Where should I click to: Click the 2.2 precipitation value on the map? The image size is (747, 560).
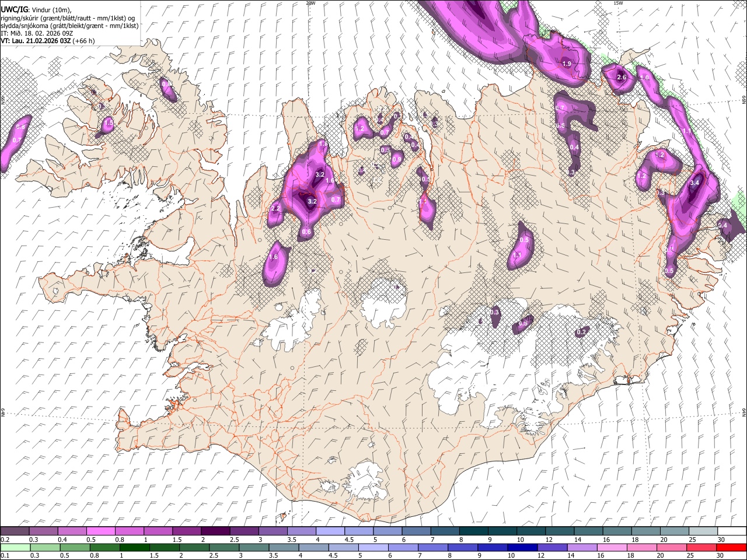pyautogui.click(x=276, y=208)
